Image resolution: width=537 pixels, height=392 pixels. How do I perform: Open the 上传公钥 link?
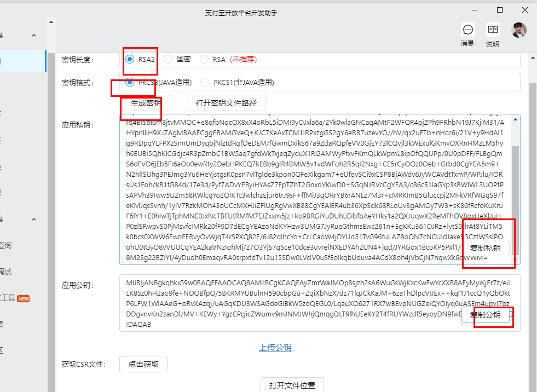275,347
